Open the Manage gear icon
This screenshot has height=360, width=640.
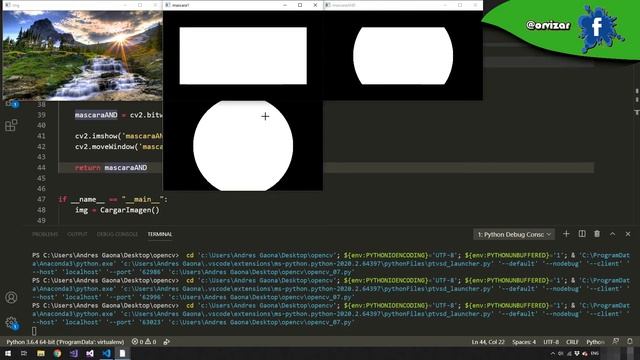(x=11, y=323)
